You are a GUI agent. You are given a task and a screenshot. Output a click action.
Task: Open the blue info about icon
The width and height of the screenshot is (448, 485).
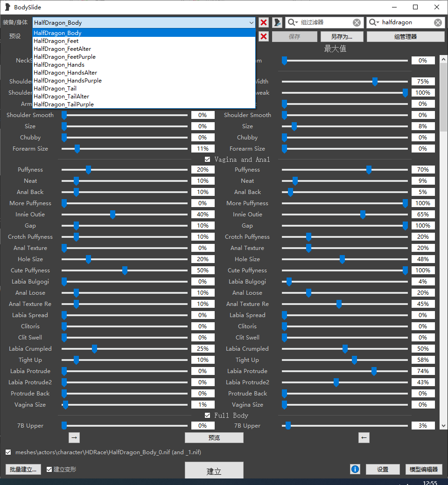pos(355,469)
